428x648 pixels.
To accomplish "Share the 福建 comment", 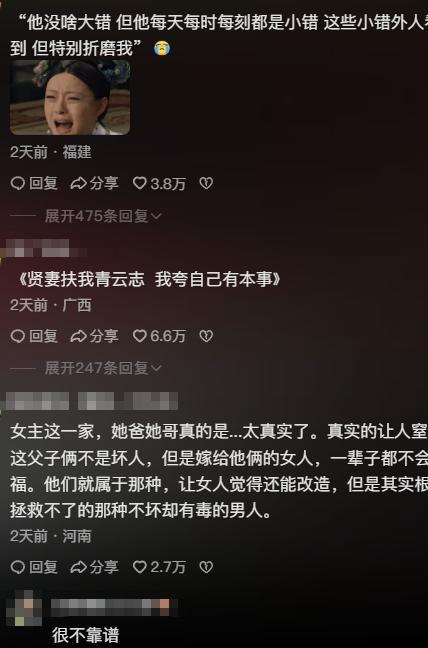I will pyautogui.click(x=95, y=183).
